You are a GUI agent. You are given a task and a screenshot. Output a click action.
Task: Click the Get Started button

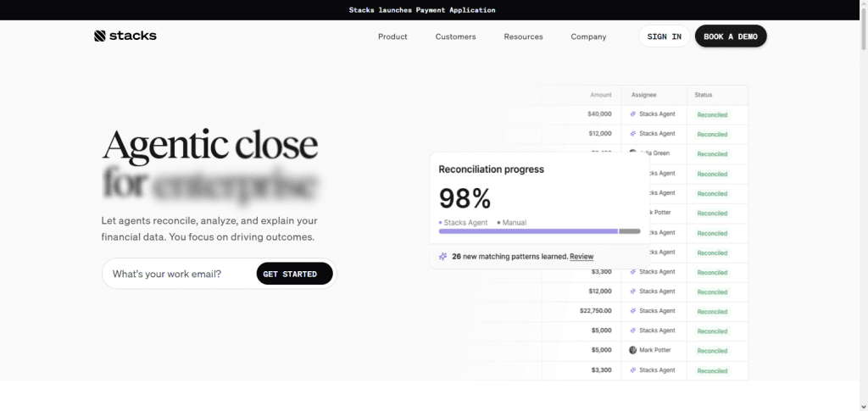click(x=294, y=274)
